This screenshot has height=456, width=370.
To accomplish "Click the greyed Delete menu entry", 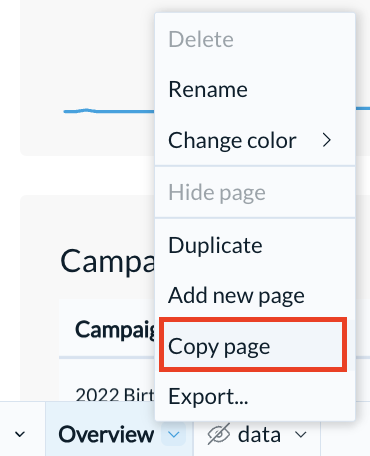I will click(x=255, y=39).
